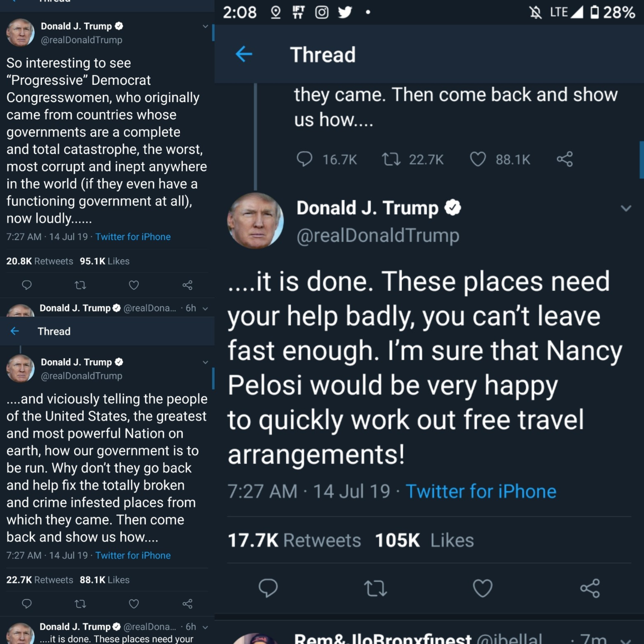This screenshot has width=644, height=644.
Task: Open the chevron menu on the "So interesting to see" tweet
Action: tap(205, 26)
